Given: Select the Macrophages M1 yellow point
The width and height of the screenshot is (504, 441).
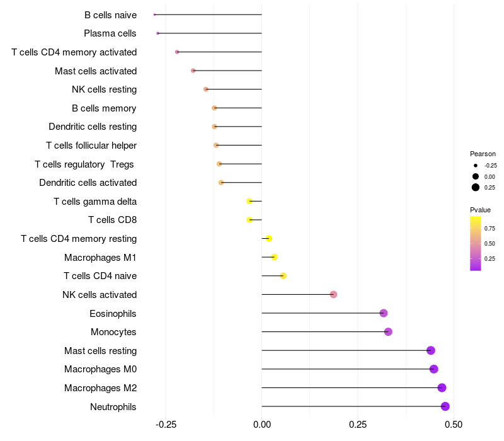Looking at the screenshot, I should coord(274,257).
